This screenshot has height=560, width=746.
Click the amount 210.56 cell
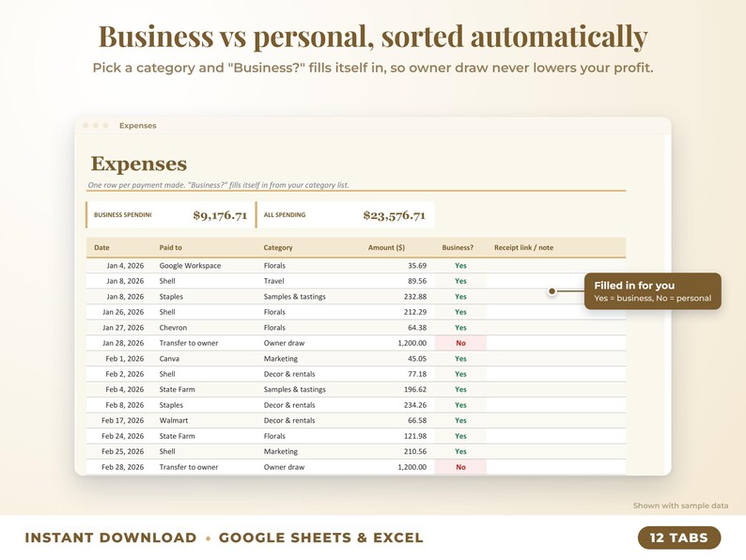click(415, 452)
